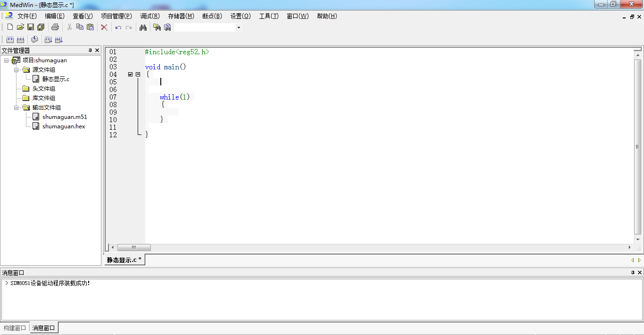The width and height of the screenshot is (644, 335).
Task: Select the 项目:shumaguan root item
Action: [45, 60]
